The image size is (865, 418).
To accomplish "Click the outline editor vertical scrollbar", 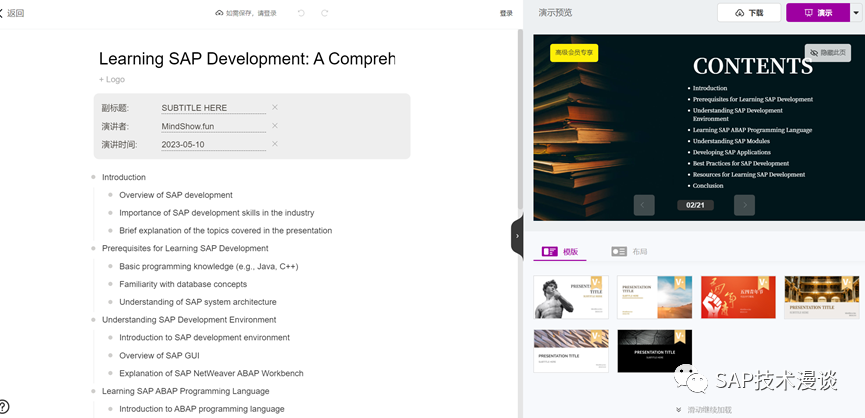I will coord(520,119).
